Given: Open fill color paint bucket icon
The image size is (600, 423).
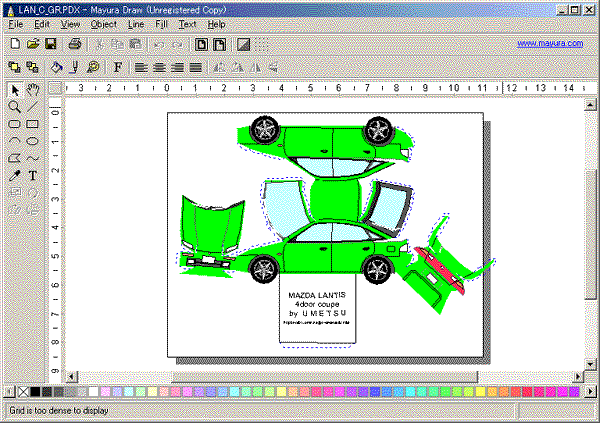Looking at the screenshot, I should [x=57, y=67].
